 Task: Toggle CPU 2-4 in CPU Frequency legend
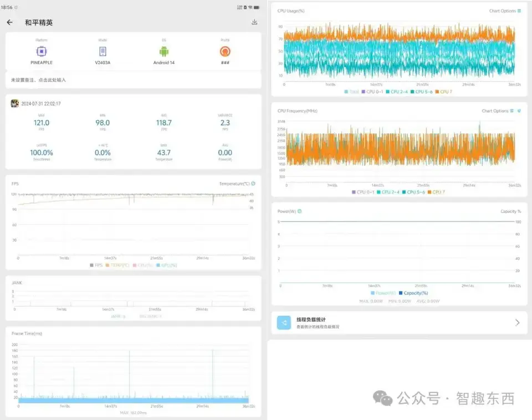(388, 192)
